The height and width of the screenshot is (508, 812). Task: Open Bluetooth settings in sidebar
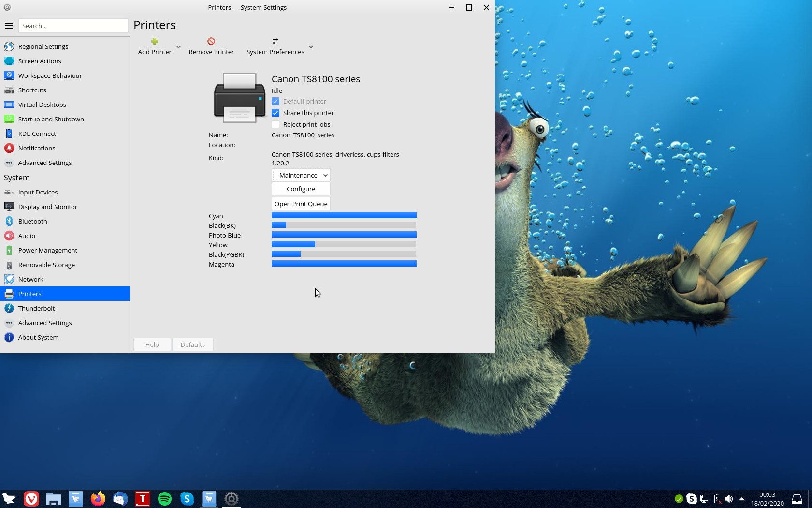[32, 221]
